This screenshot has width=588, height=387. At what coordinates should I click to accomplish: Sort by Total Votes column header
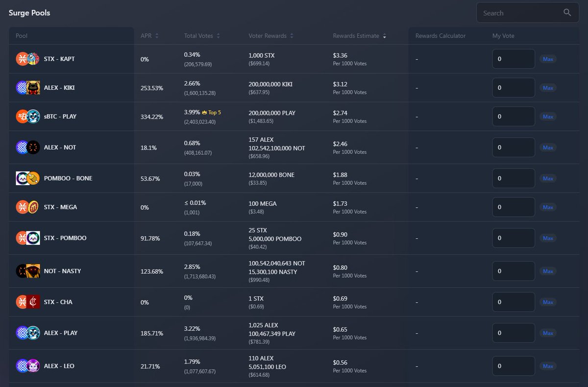pyautogui.click(x=202, y=36)
